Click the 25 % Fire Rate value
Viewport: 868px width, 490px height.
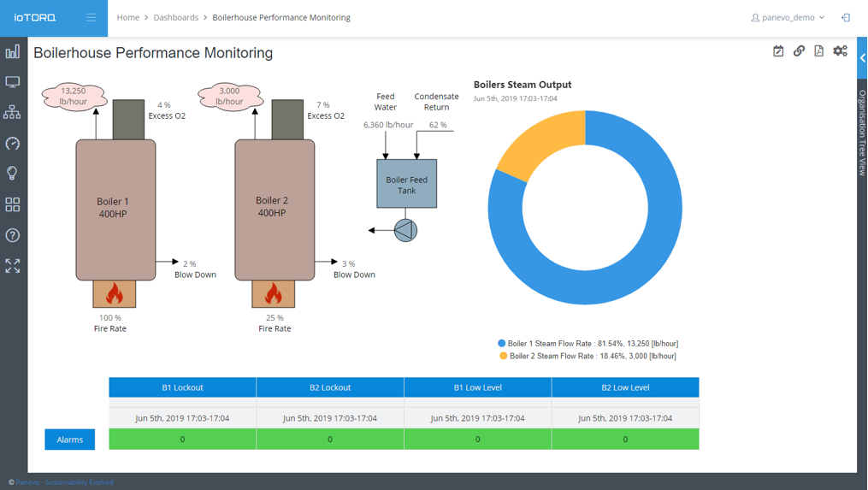275,318
